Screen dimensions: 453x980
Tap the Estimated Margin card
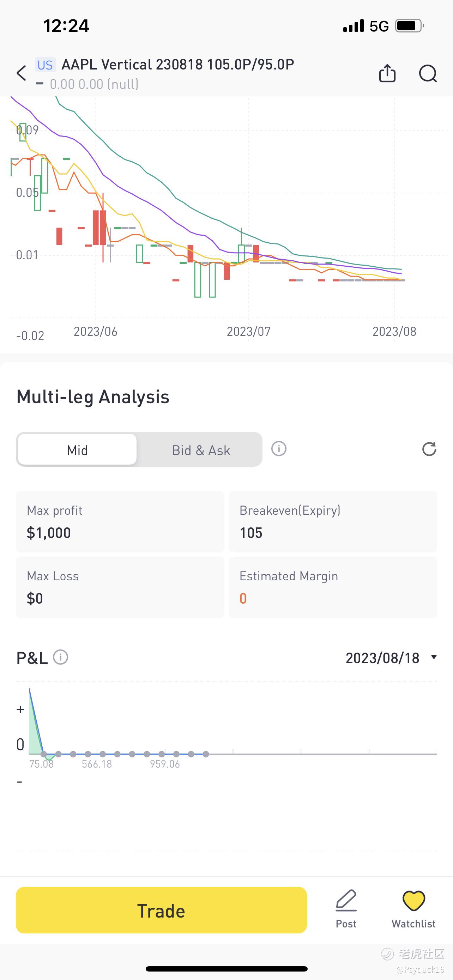point(332,587)
